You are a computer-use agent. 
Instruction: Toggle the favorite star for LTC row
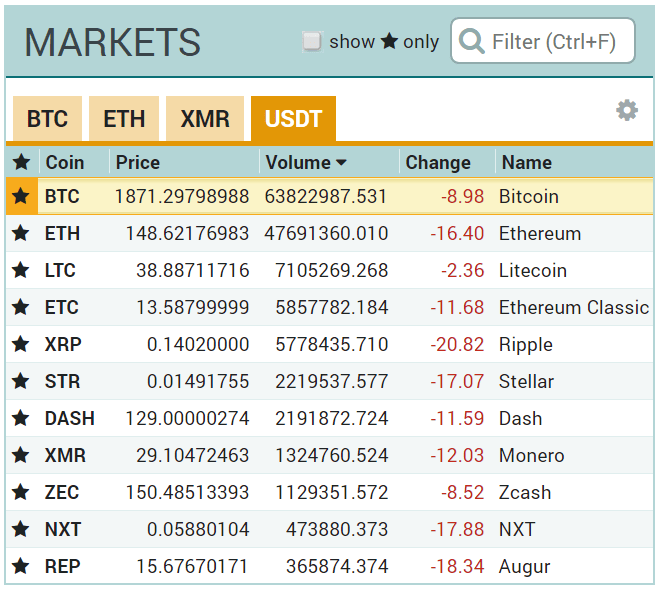click(21, 271)
